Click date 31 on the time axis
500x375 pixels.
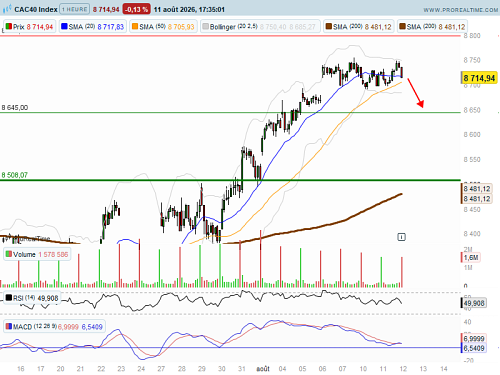[242, 369]
